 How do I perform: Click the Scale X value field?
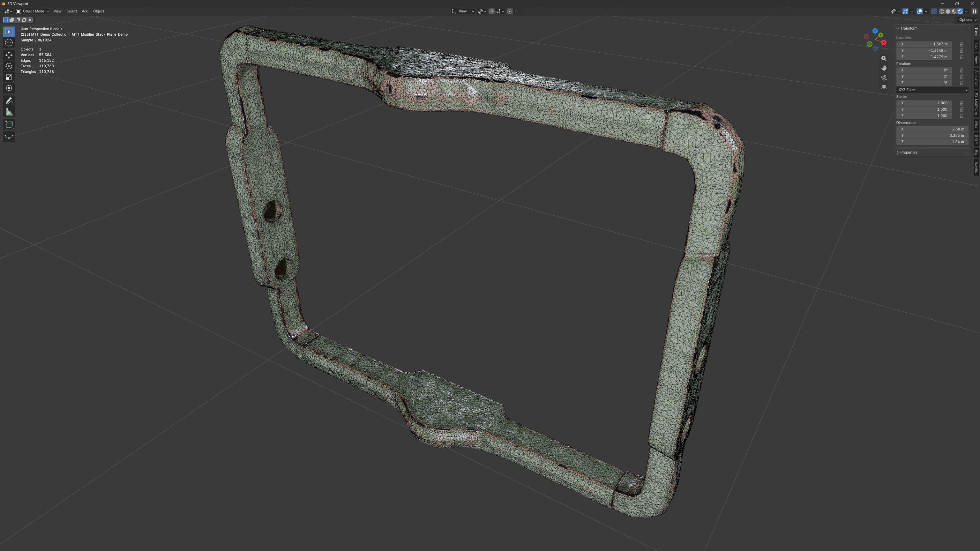pos(924,103)
